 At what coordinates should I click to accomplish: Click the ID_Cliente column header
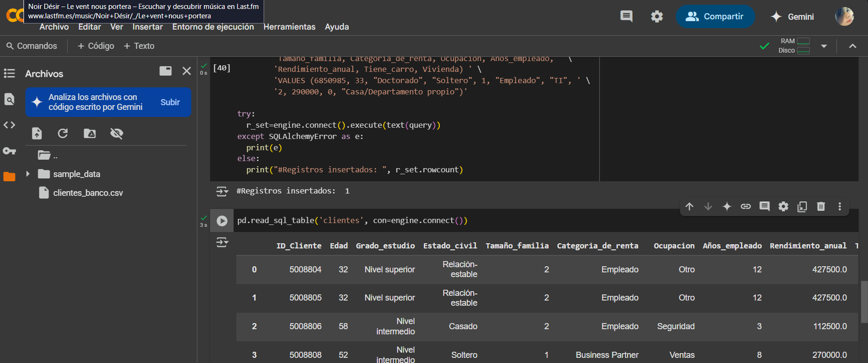299,246
